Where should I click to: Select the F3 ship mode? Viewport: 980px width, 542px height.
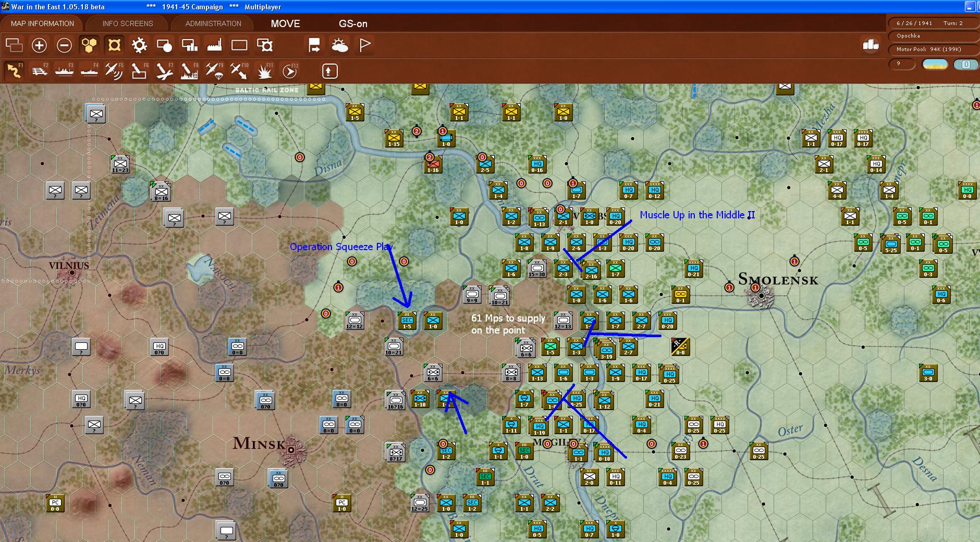coord(65,70)
